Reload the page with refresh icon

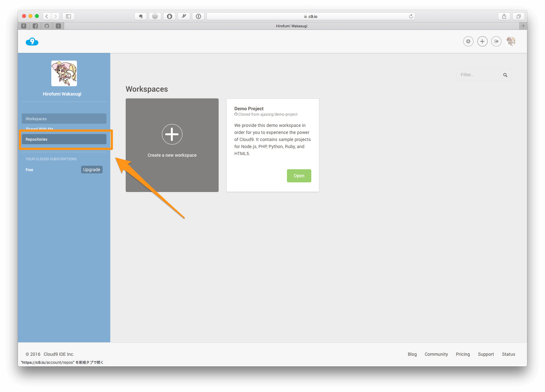point(411,16)
